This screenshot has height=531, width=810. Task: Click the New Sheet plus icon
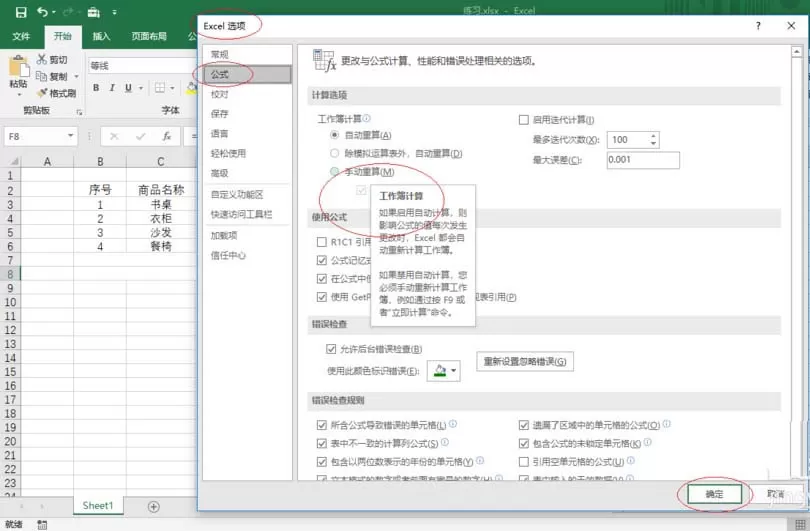(153, 507)
